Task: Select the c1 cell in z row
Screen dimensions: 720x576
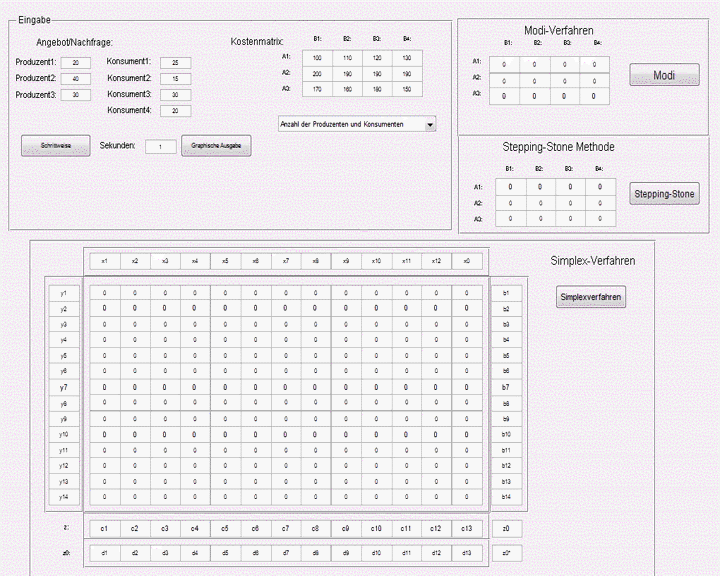Action: click(105, 529)
